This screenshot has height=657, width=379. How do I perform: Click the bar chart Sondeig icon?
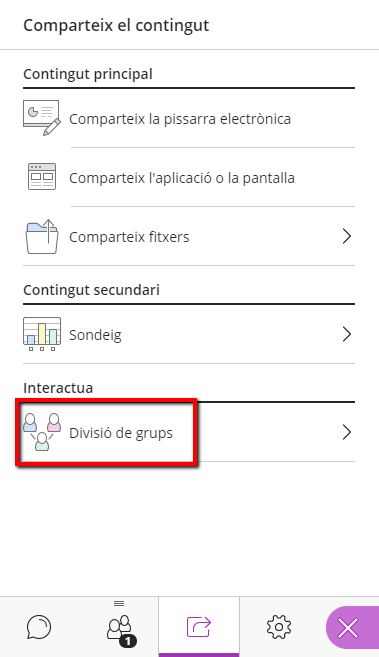pyautogui.click(x=42, y=334)
